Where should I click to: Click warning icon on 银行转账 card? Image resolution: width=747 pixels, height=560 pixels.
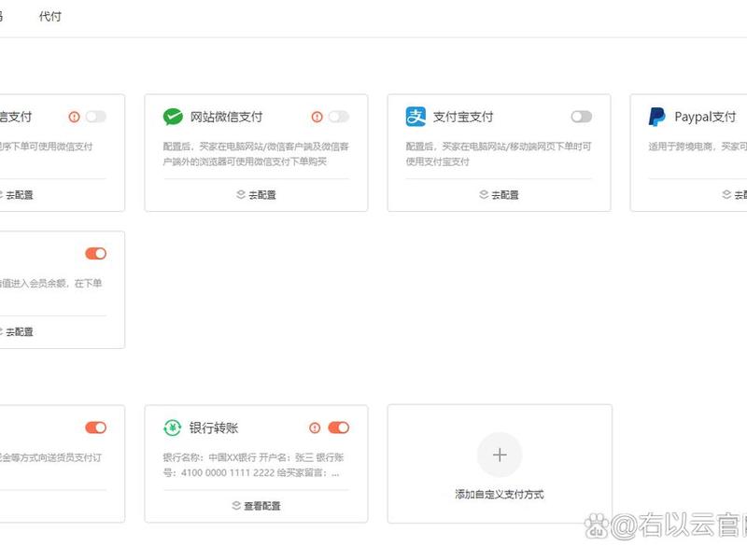click(315, 427)
